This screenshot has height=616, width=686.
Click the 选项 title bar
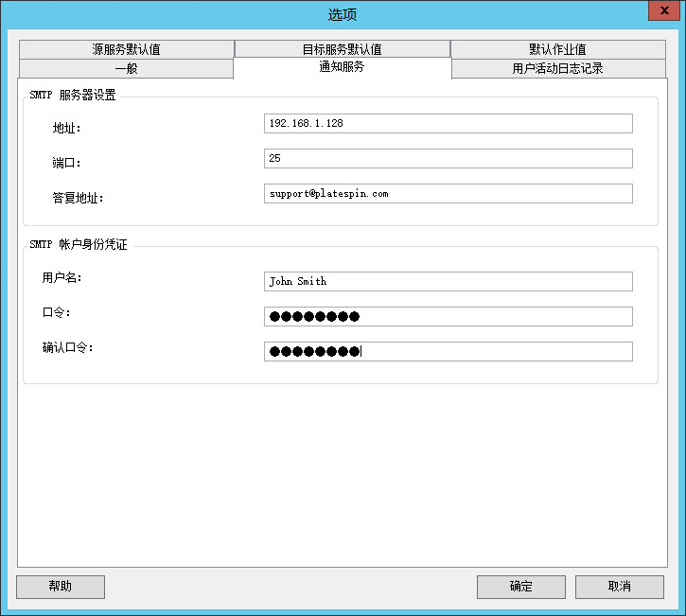pos(342,14)
